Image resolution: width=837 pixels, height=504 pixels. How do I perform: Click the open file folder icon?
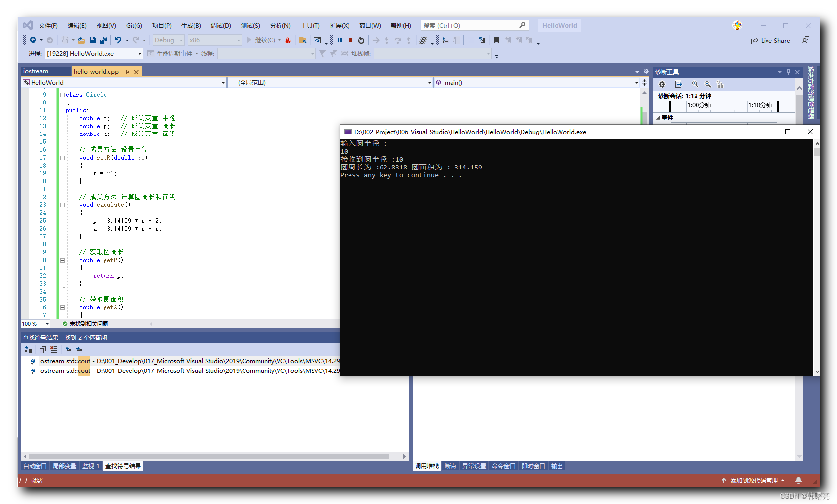(81, 40)
